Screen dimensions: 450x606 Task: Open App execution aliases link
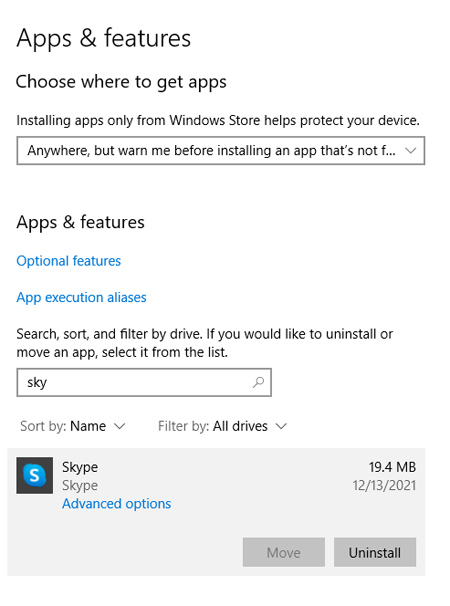(81, 297)
